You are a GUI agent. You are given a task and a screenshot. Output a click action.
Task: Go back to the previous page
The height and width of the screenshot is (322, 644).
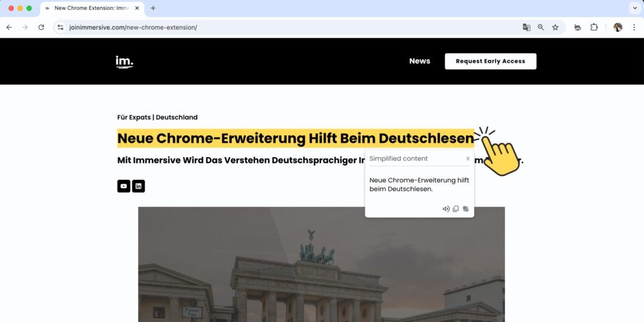pyautogui.click(x=9, y=27)
